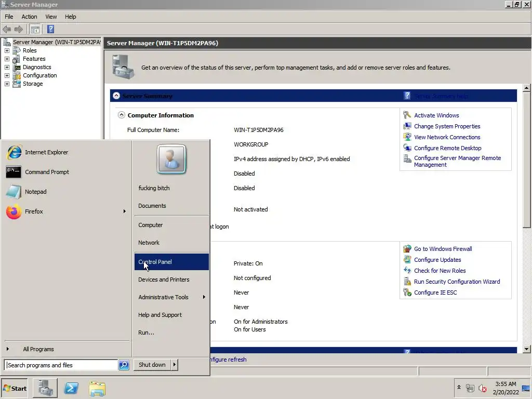Click the Activate Windows link
Screen dimensions: 532x399
436,115
